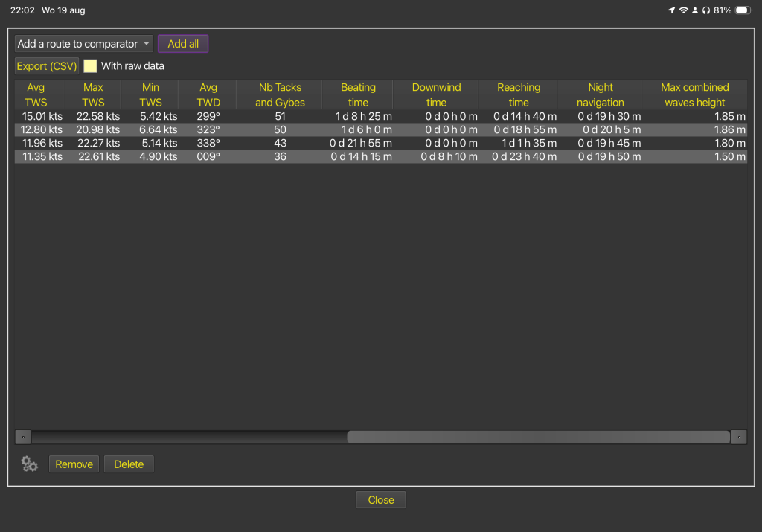Viewport: 762px width, 532px height.
Task: Sort by Max TWS column header
Action: pyautogui.click(x=93, y=94)
